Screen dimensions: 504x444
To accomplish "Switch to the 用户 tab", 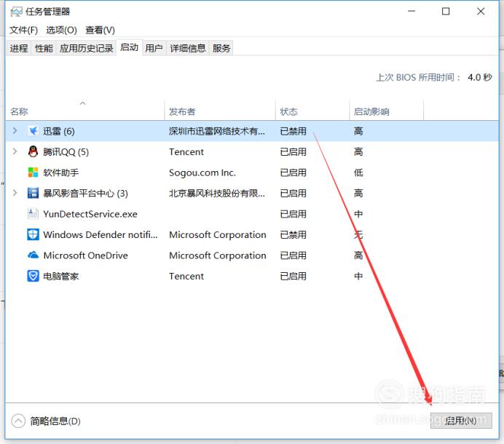I will click(x=154, y=48).
